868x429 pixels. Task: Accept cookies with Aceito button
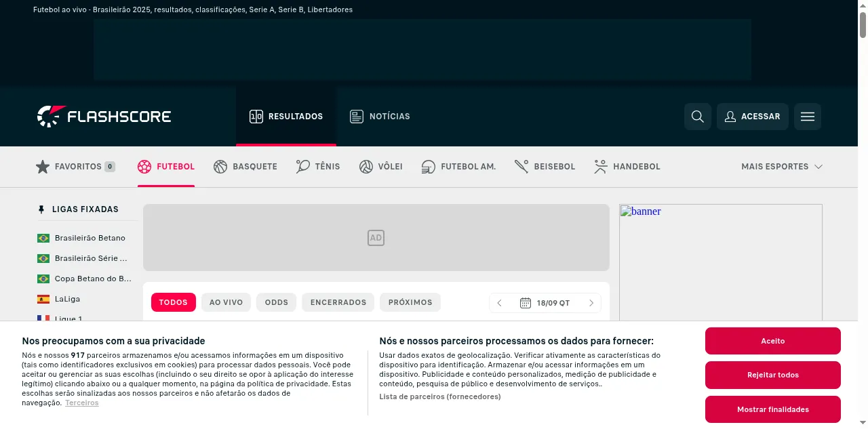pyautogui.click(x=773, y=341)
